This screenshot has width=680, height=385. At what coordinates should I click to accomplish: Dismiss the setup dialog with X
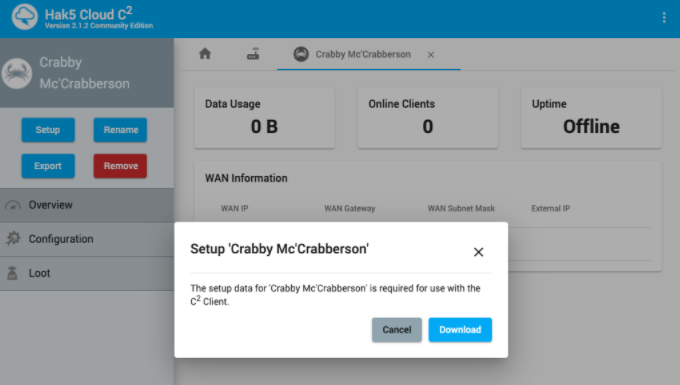click(x=478, y=252)
